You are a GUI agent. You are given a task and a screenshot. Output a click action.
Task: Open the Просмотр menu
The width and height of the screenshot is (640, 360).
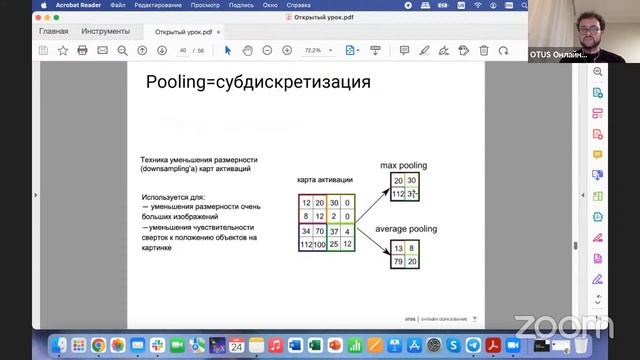click(x=205, y=5)
